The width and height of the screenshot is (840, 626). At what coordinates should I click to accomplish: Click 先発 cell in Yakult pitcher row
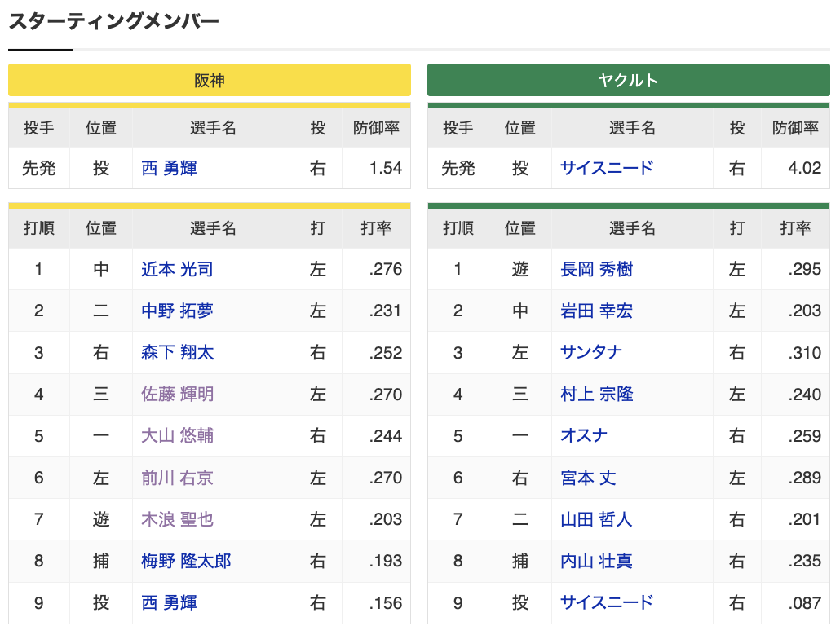tap(458, 168)
